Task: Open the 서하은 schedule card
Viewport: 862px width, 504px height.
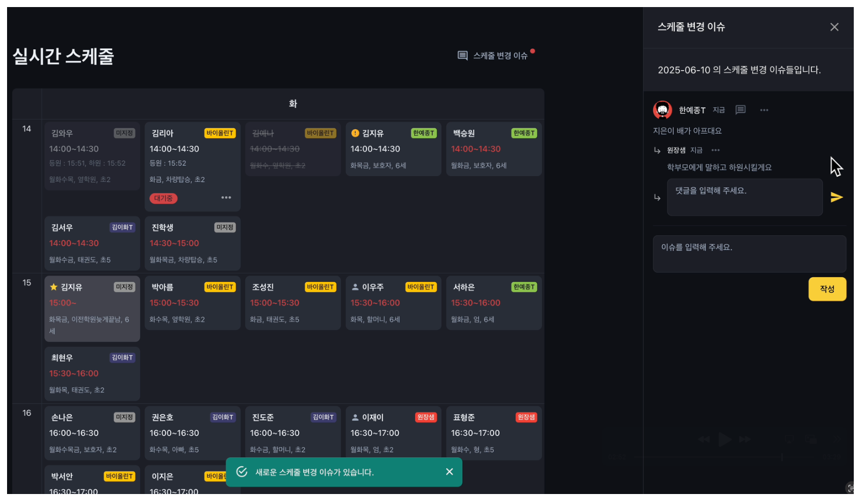Action: (x=494, y=303)
